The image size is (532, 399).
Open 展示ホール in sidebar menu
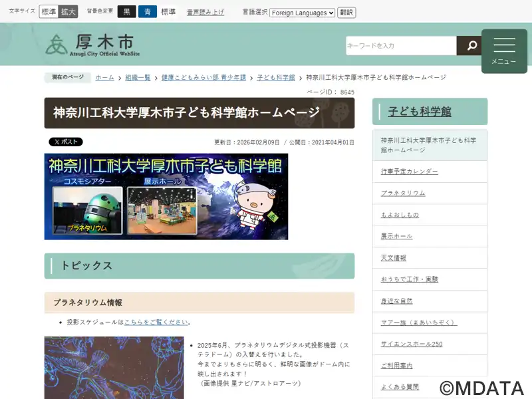click(x=396, y=236)
